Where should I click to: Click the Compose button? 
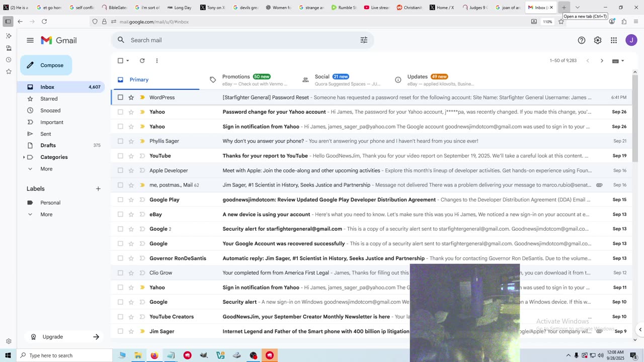click(x=46, y=65)
